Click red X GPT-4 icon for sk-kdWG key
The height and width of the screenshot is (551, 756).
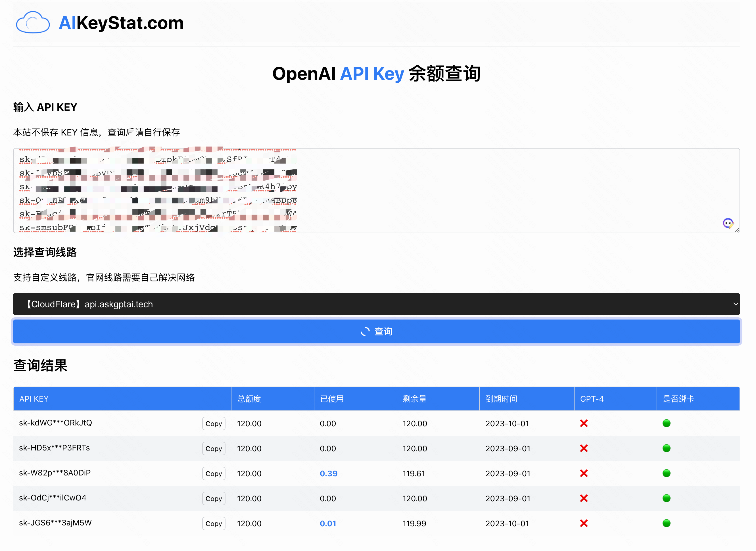pyautogui.click(x=584, y=423)
